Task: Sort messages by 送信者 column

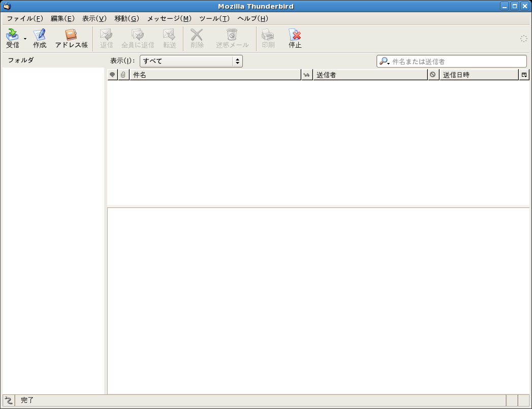Action: (x=370, y=75)
